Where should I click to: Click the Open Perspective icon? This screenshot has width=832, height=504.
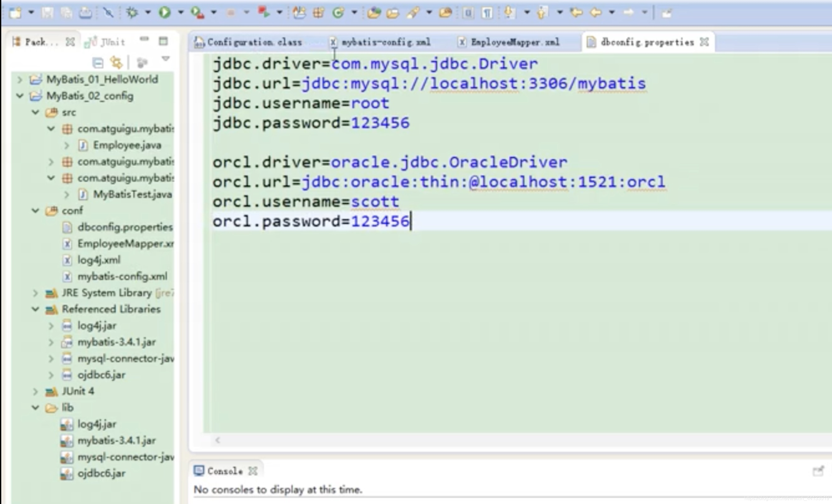[x=667, y=13]
